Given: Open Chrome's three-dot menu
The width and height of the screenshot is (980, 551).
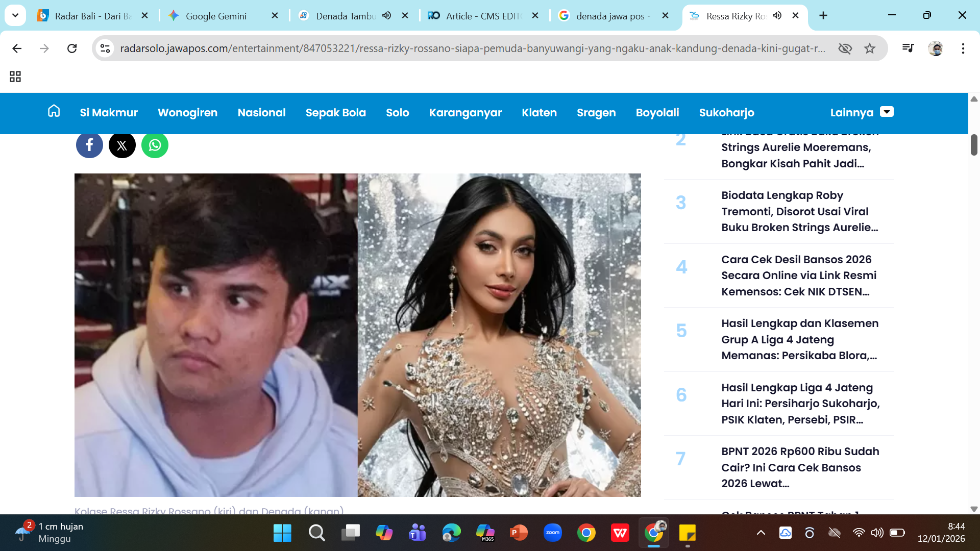Looking at the screenshot, I should [963, 48].
